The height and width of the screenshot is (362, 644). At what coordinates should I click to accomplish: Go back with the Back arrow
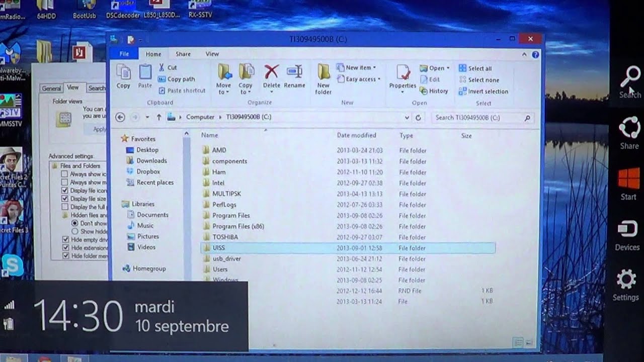pyautogui.click(x=120, y=117)
